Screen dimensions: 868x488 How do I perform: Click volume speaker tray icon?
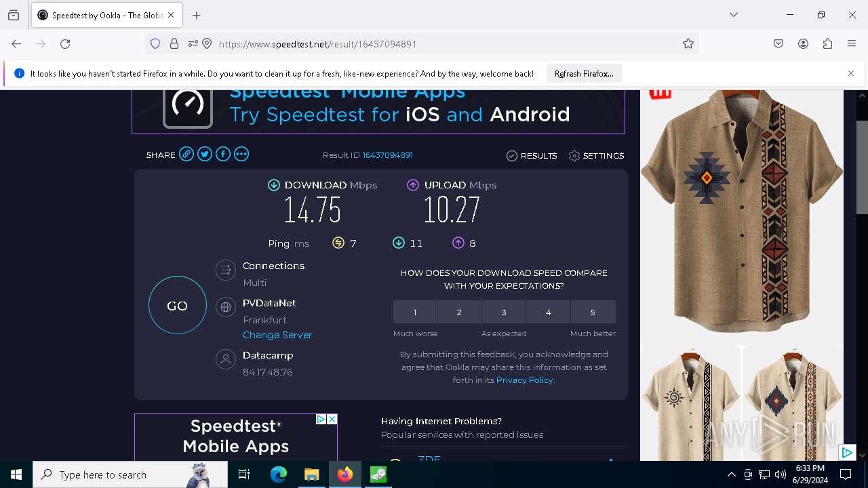point(781,474)
